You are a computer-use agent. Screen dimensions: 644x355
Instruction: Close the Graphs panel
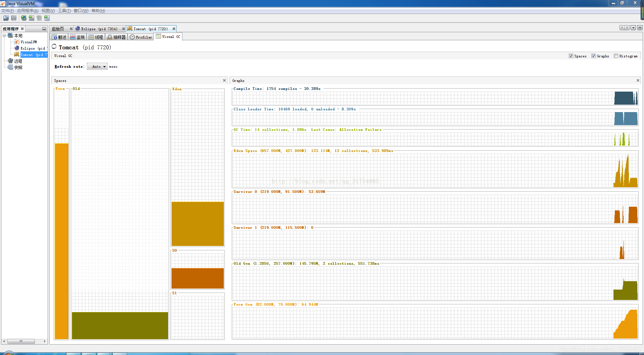[x=638, y=81]
